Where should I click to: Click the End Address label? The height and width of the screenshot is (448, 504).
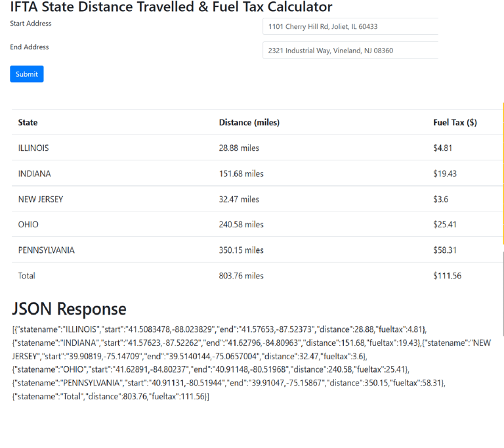click(x=30, y=47)
